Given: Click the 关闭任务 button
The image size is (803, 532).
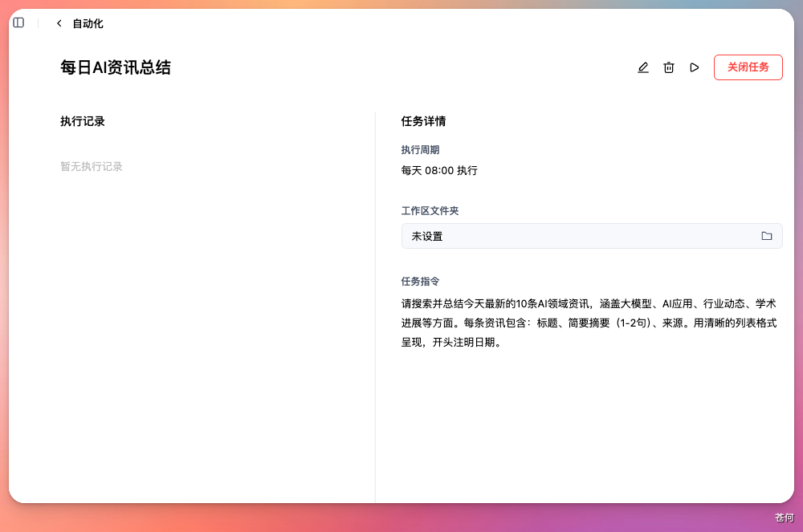Looking at the screenshot, I should coord(748,67).
